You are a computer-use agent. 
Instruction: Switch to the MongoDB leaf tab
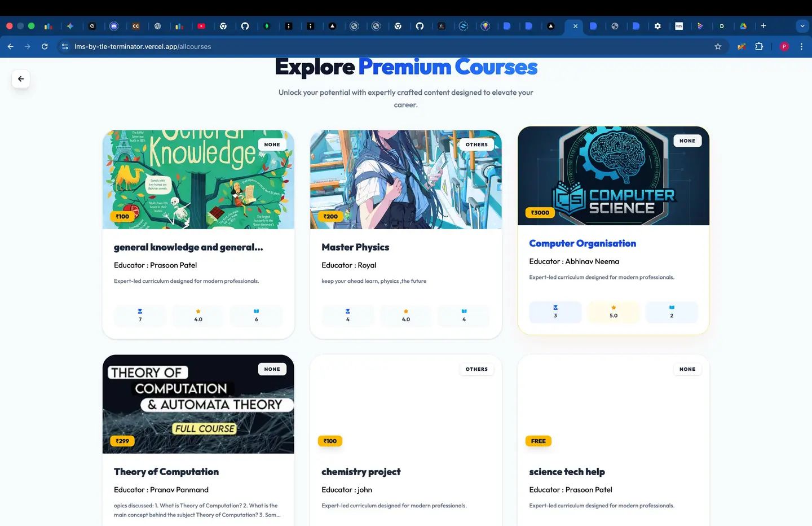267,26
